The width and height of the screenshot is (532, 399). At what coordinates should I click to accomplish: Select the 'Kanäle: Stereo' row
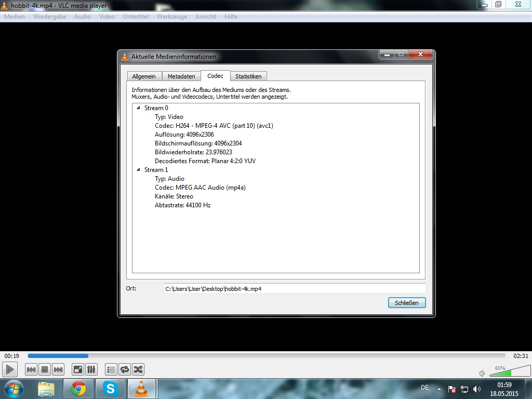tap(174, 196)
